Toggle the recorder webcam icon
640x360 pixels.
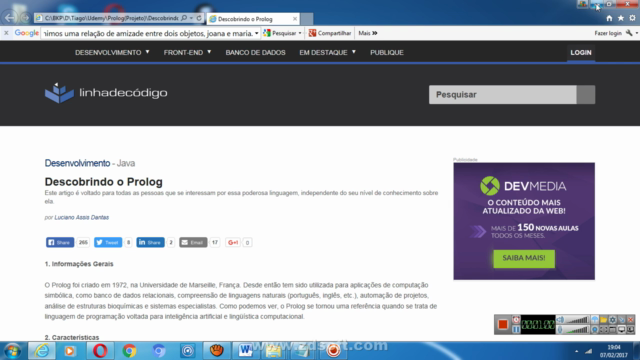pos(595,329)
